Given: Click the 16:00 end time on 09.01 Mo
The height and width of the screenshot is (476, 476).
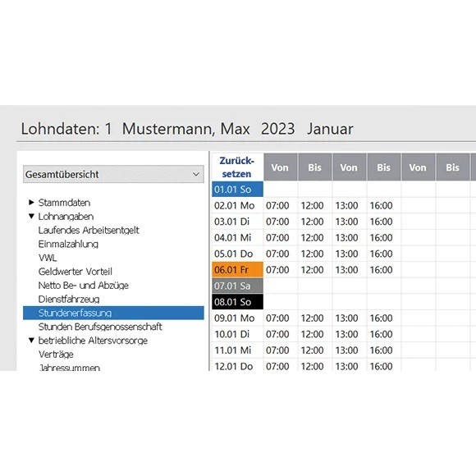Looking at the screenshot, I should tap(382, 318).
